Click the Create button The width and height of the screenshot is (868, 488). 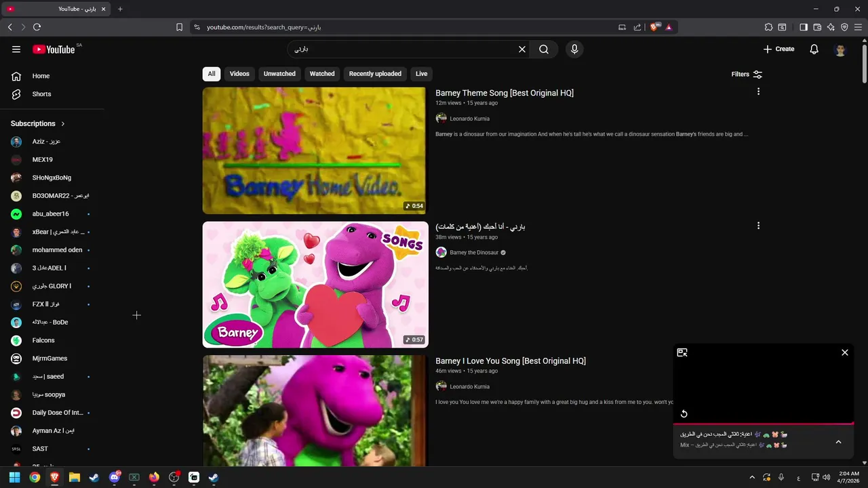click(x=778, y=49)
